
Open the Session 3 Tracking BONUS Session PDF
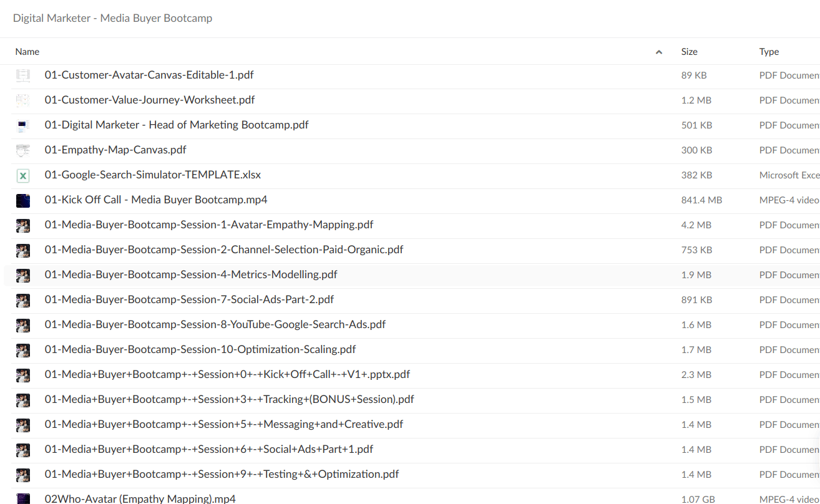tap(229, 399)
